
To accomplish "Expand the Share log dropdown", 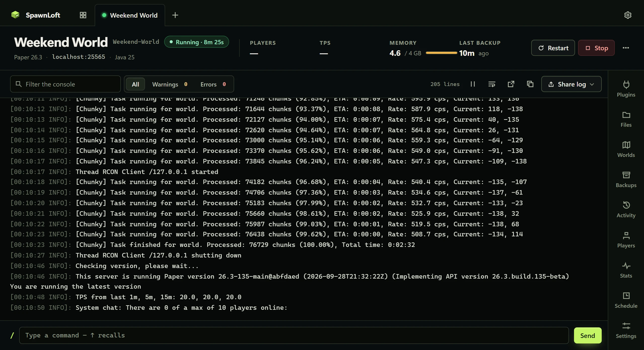I will tap(571, 84).
